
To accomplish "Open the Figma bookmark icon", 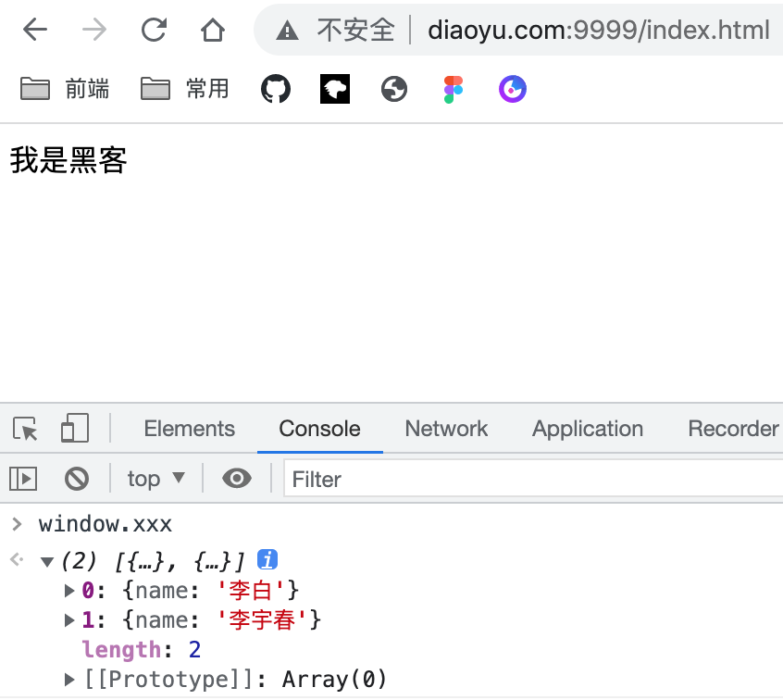I will coord(453,89).
